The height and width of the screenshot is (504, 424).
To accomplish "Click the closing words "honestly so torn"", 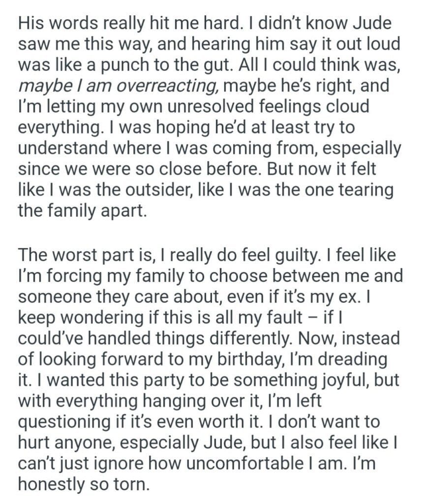I will [x=83, y=484].
